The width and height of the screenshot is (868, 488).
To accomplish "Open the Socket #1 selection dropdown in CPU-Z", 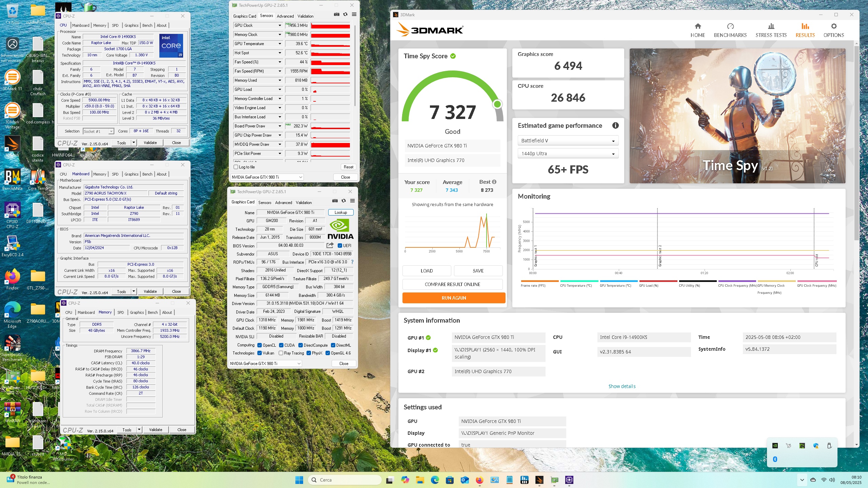I will [x=98, y=131].
